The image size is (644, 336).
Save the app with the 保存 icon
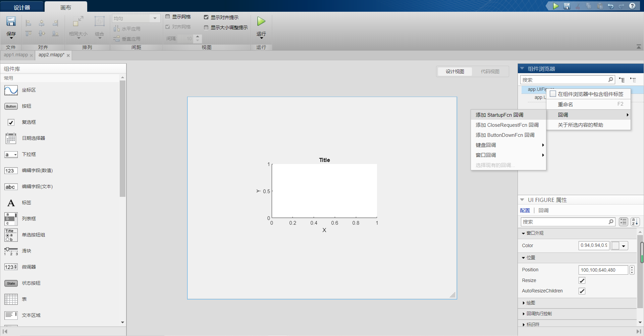coord(11,21)
